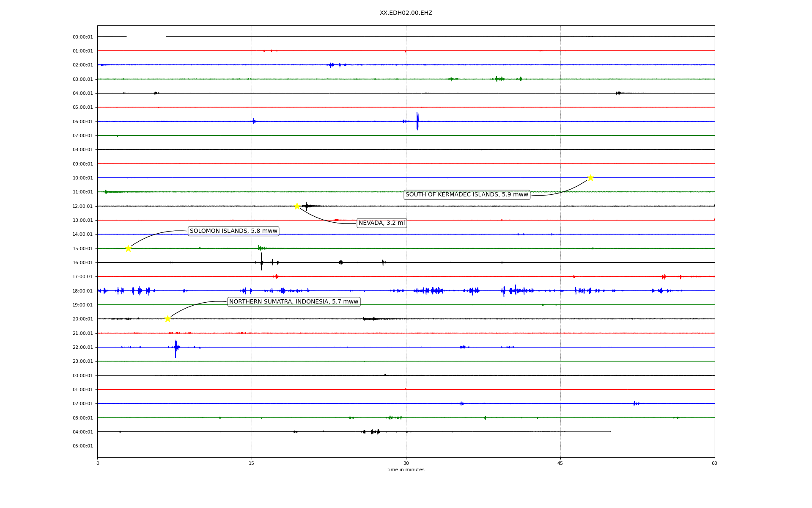The image size is (812, 508).
Task: Click the 05:00:01 label at bottom
Action: (x=82, y=446)
